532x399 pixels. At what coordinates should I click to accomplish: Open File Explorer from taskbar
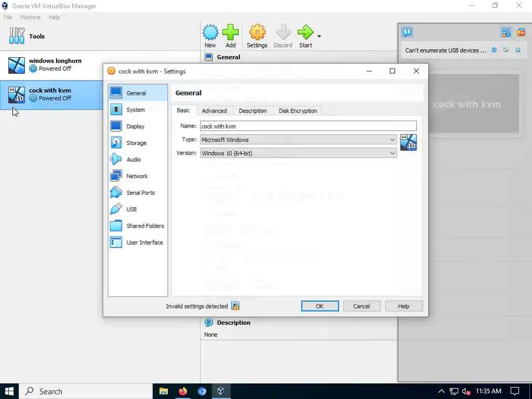(164, 391)
